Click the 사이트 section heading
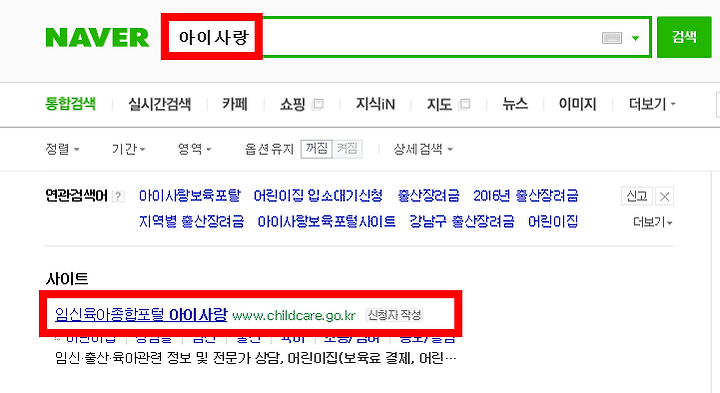The width and height of the screenshot is (720, 393). pyautogui.click(x=67, y=279)
